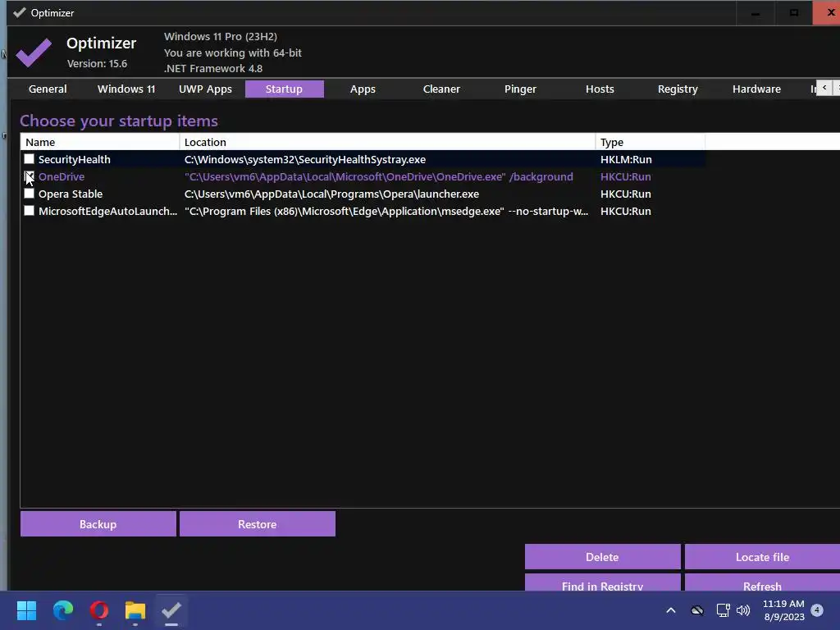Viewport: 840px width, 630px height.
Task: Refresh the startup items list
Action: pos(762,583)
